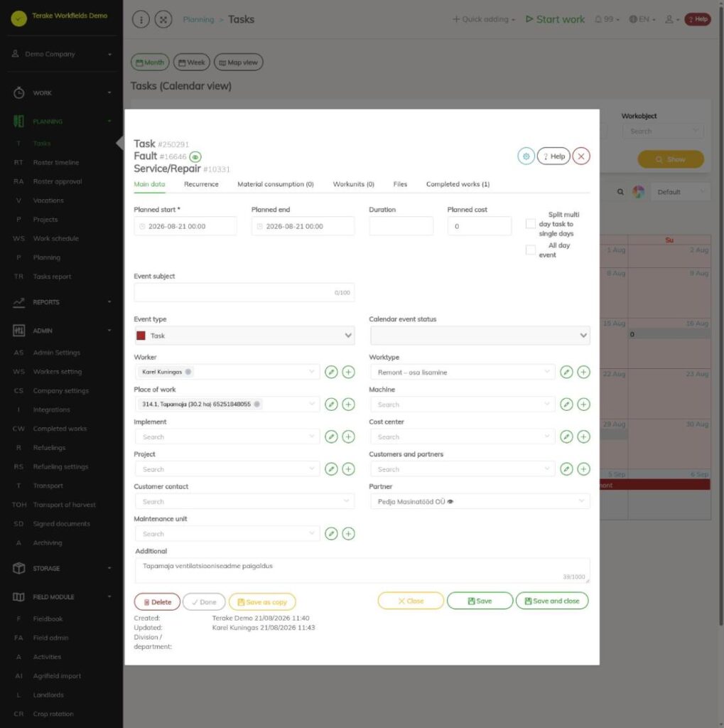Click the Save and close button

(552, 601)
